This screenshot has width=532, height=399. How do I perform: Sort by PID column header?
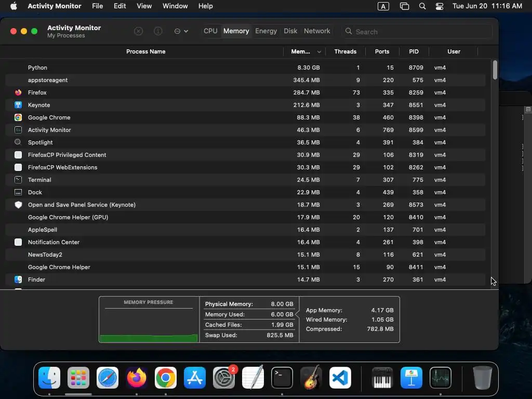tap(414, 51)
